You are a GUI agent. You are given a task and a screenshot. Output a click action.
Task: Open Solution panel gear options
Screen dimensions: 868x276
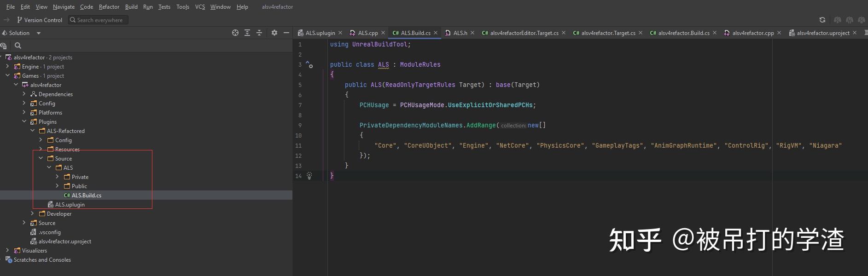click(274, 33)
